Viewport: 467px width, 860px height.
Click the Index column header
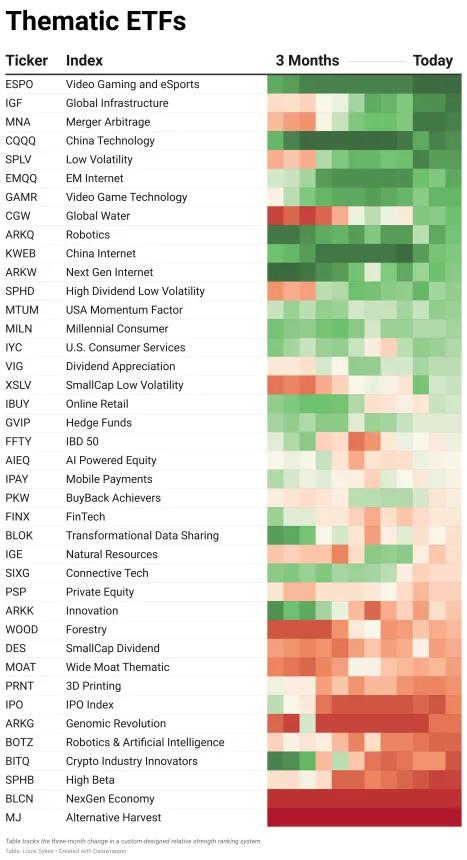click(x=84, y=60)
